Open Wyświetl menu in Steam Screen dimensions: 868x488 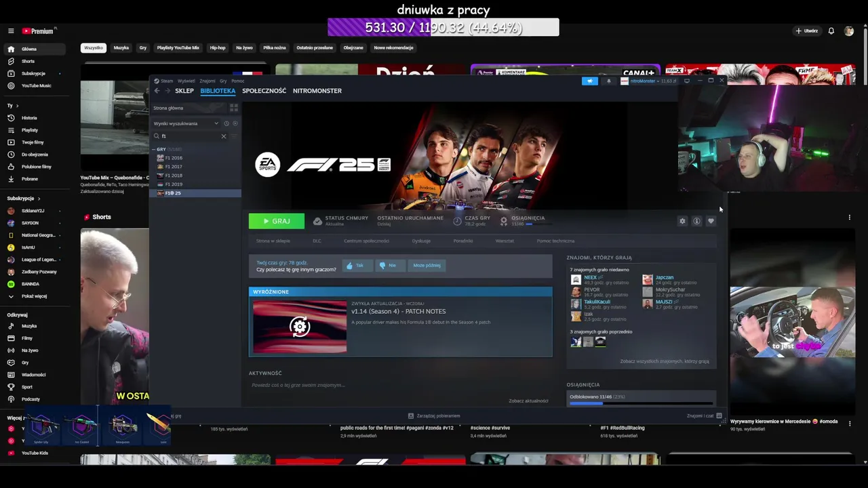tap(186, 81)
